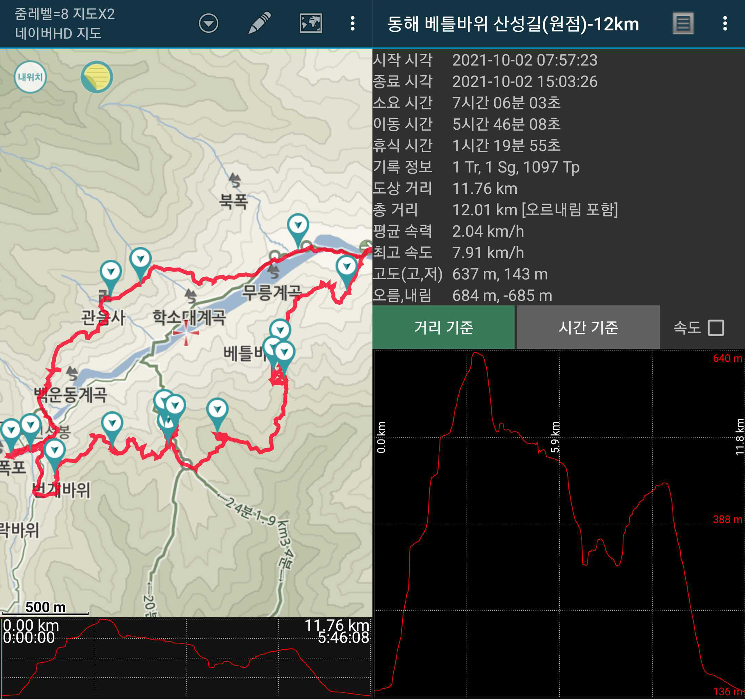Tap the 줌레벨=8 지도X2 header text
This screenshot has width=746, height=700.
[x=65, y=14]
